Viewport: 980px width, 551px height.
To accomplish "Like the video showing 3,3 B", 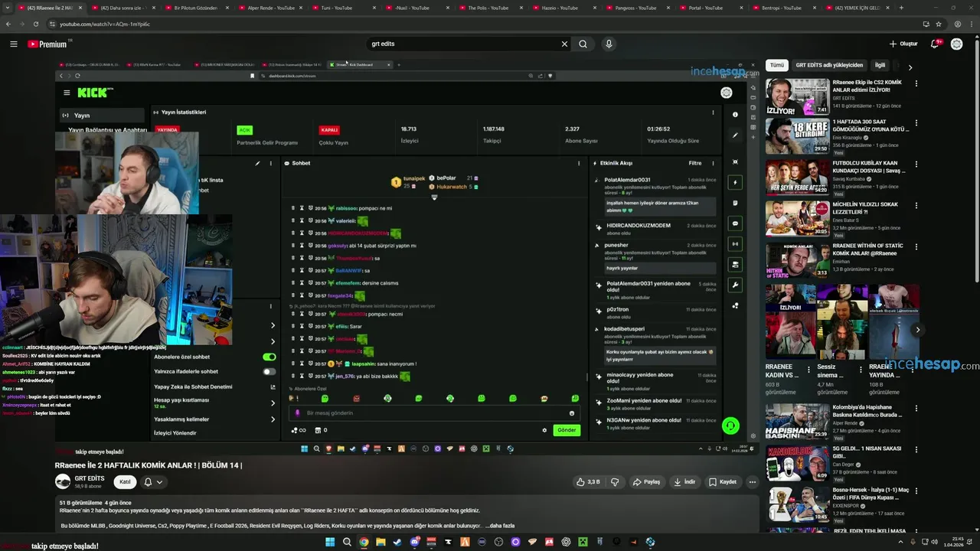I will pyautogui.click(x=588, y=482).
